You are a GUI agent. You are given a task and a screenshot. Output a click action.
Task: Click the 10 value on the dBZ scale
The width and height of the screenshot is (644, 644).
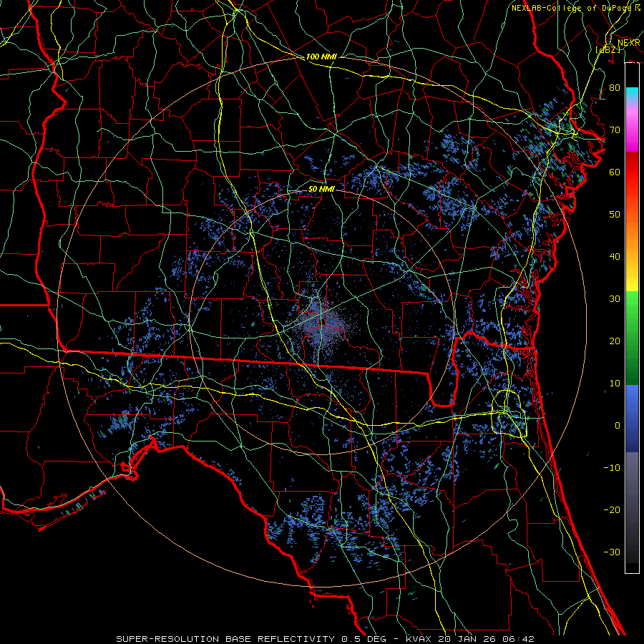click(615, 384)
